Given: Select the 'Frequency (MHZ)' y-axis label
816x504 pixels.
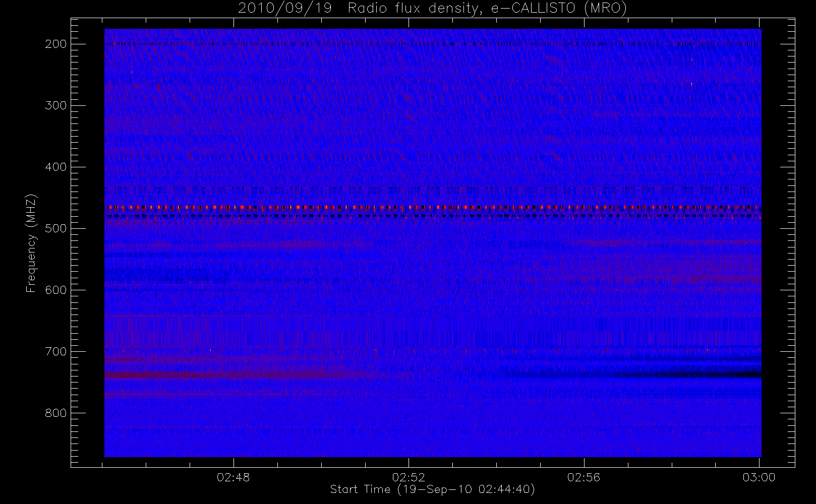Looking at the screenshot, I should click(x=31, y=243).
